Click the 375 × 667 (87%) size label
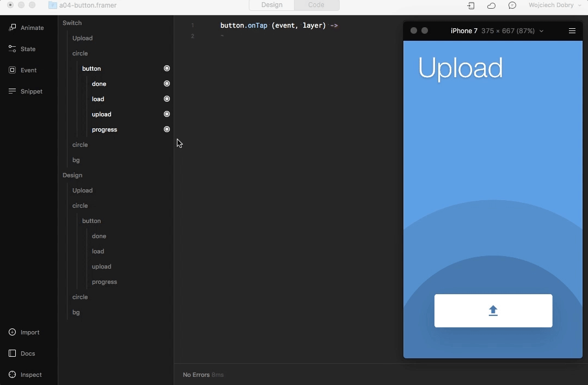The image size is (588, 385). click(508, 31)
